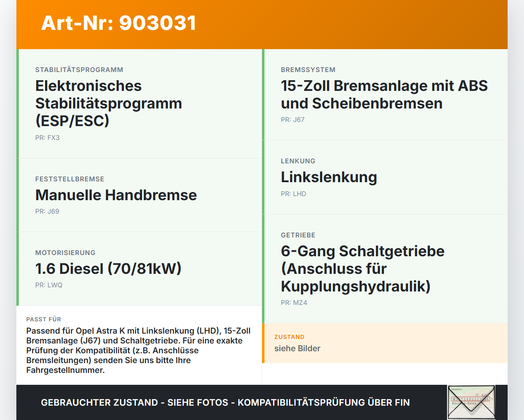Click the Getriebe label
The width and height of the screenshot is (524, 420).
pos(298,235)
